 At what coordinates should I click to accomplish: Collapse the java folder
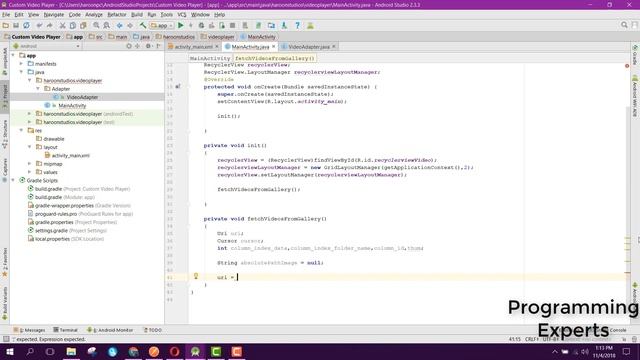coord(22,72)
